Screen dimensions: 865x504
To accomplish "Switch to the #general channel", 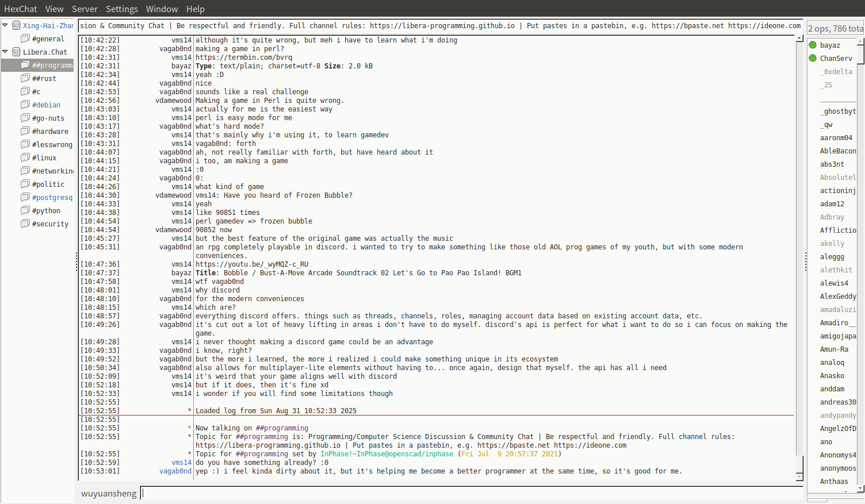I will (x=48, y=39).
